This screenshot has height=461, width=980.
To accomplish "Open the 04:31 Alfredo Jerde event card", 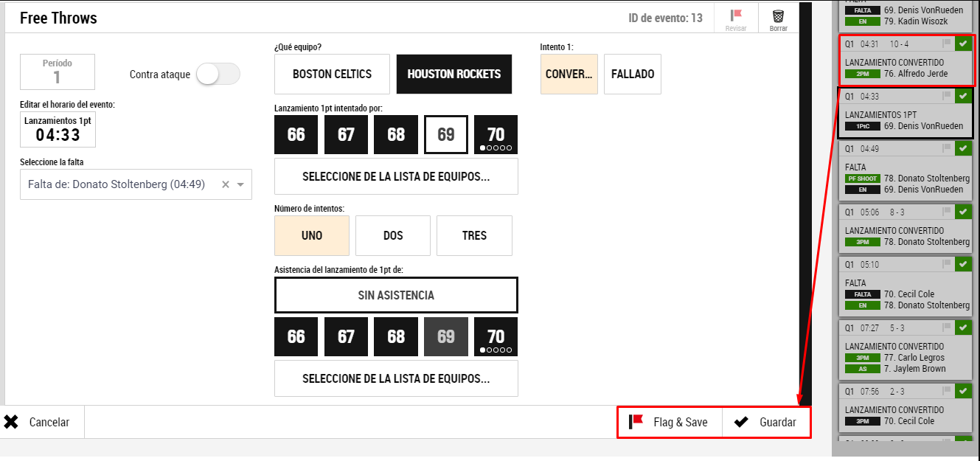I will coord(906,60).
